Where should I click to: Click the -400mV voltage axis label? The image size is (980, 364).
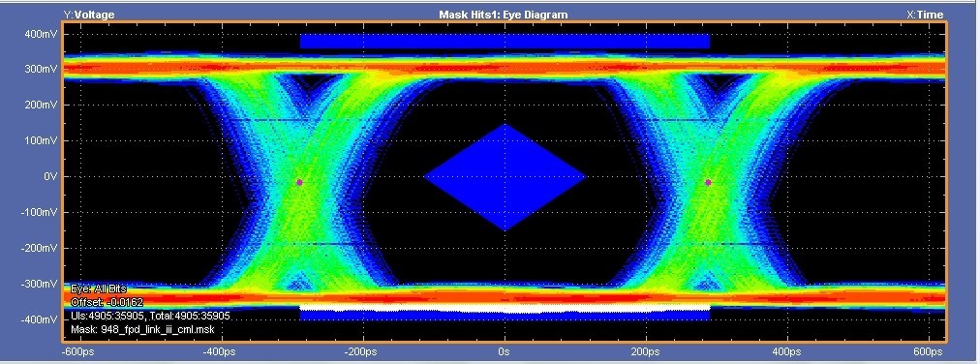point(40,319)
